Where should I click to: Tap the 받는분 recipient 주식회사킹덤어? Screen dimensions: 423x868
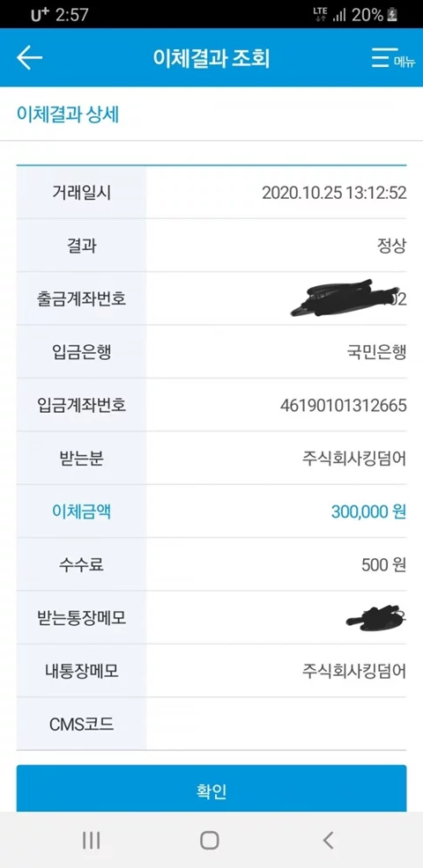click(354, 459)
